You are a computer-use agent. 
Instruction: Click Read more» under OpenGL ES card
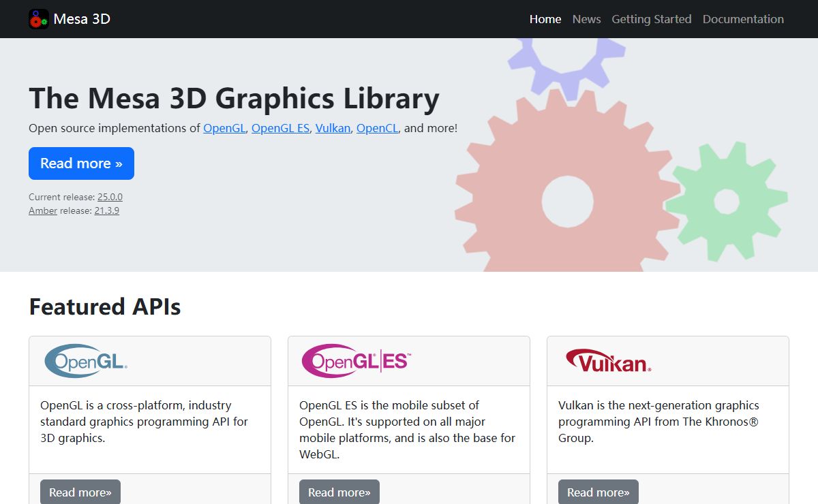pos(339,492)
